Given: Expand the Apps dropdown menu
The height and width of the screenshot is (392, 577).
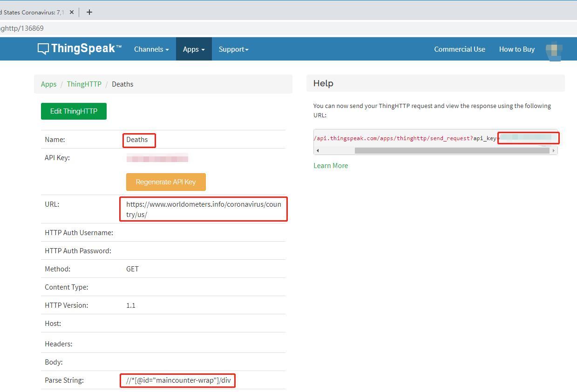Looking at the screenshot, I should 194,49.
